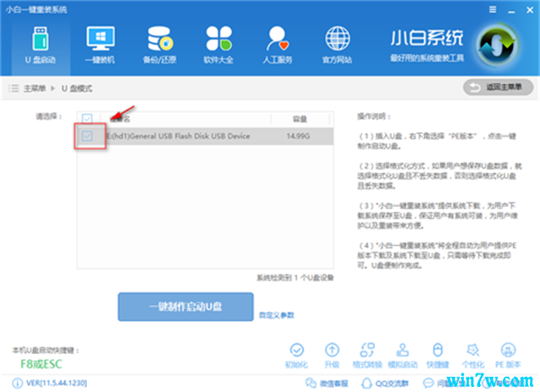Click the F8或ESC hotkey text
This screenshot has width=540, height=392.
[x=41, y=364]
